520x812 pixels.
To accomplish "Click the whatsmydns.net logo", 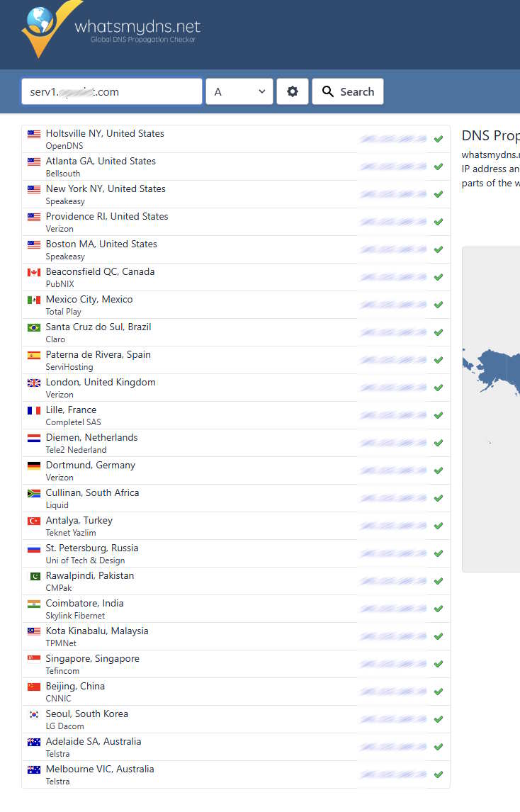I will [111, 30].
